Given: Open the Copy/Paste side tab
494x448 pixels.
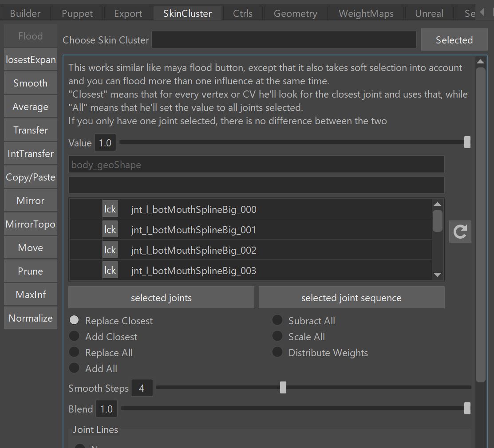Looking at the screenshot, I should (31, 177).
